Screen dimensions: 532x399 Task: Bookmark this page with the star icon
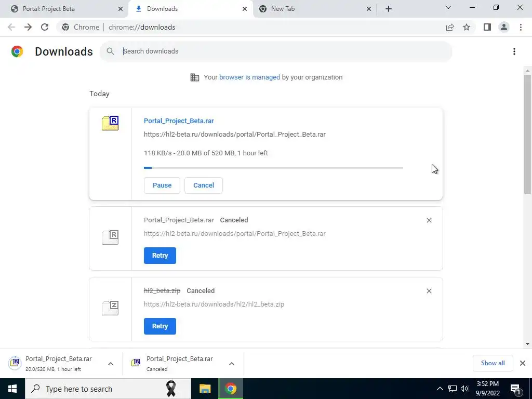(467, 27)
